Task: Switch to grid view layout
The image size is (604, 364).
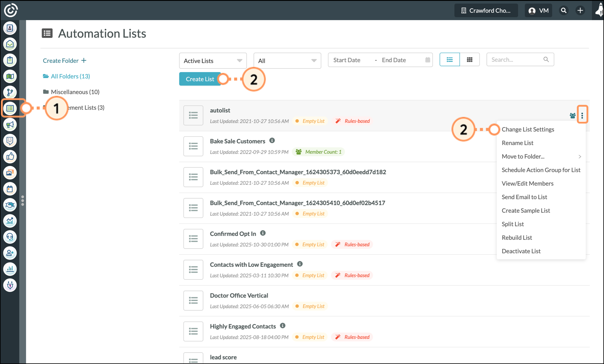Action: coord(469,60)
